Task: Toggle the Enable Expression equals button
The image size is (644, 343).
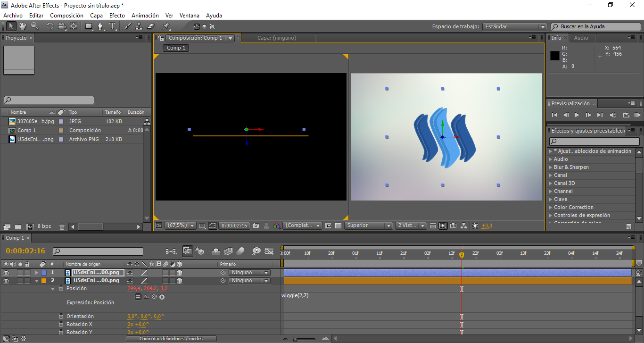Action: pyautogui.click(x=138, y=297)
